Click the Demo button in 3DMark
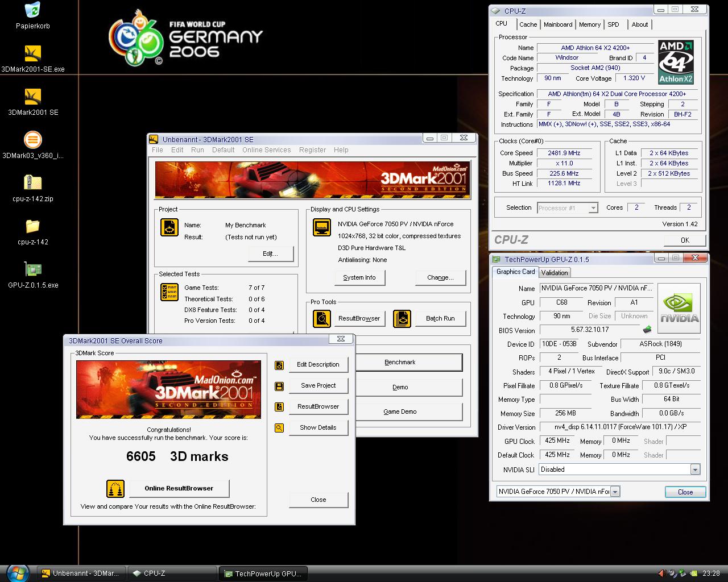The width and height of the screenshot is (728, 582). click(x=408, y=387)
